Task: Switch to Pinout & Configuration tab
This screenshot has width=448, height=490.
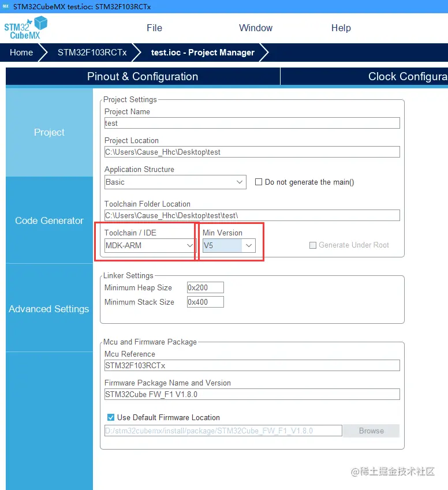Action: [143, 76]
